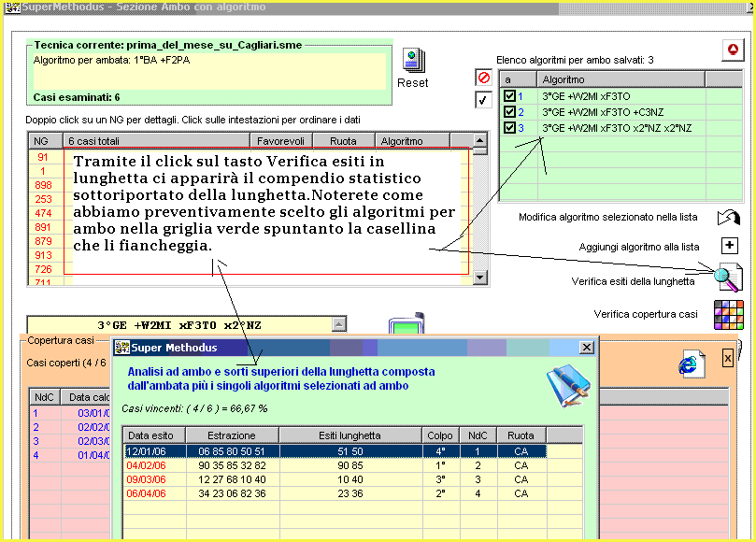Click the 'Esiti lunghetta' column header
The image size is (756, 542).
(x=350, y=435)
